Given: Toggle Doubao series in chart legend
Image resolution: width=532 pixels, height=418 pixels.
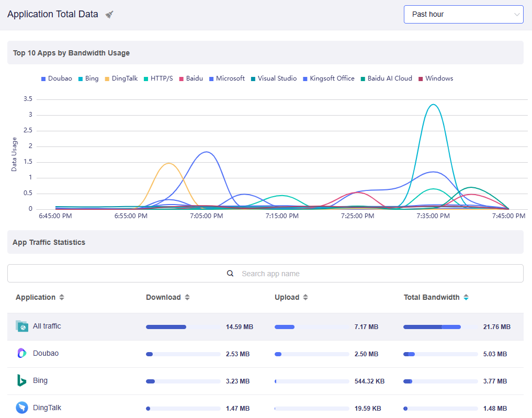Looking at the screenshot, I should click(x=56, y=78).
